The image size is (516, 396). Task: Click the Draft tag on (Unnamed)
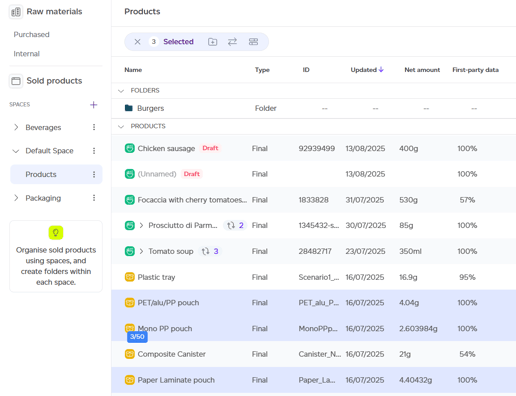(192, 174)
